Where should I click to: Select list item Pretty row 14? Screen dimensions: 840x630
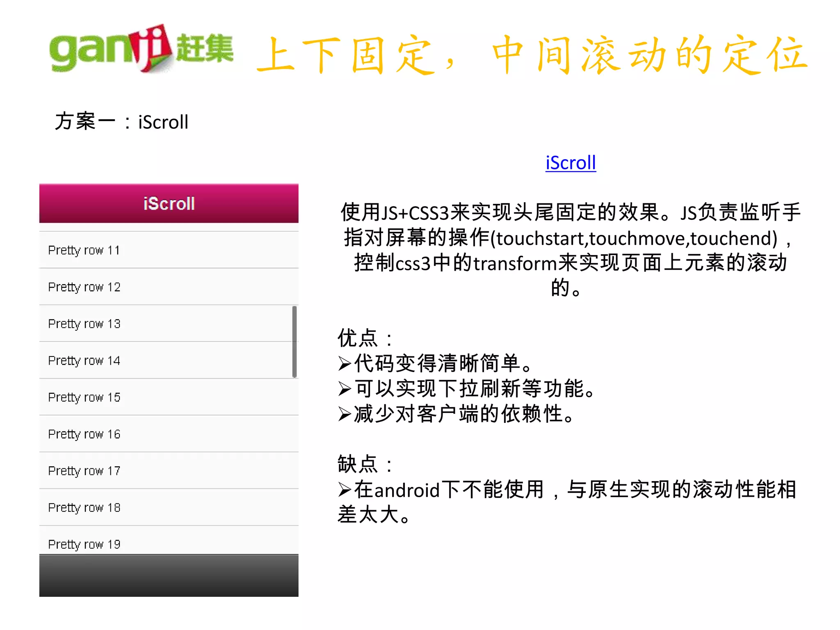click(169, 360)
